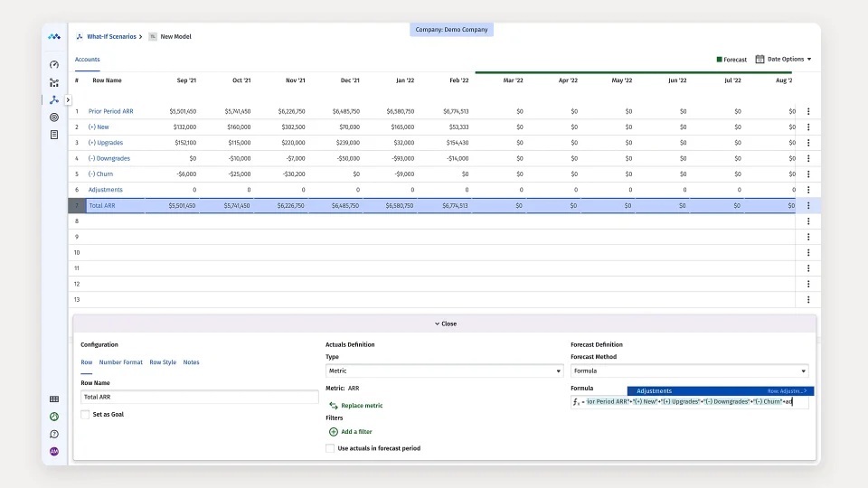Click the table grid icon in sidebar

point(54,399)
